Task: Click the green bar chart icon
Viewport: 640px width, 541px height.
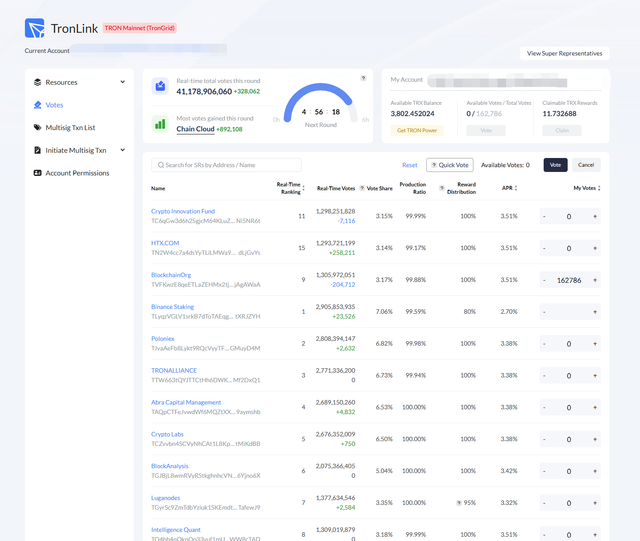Action: click(160, 124)
